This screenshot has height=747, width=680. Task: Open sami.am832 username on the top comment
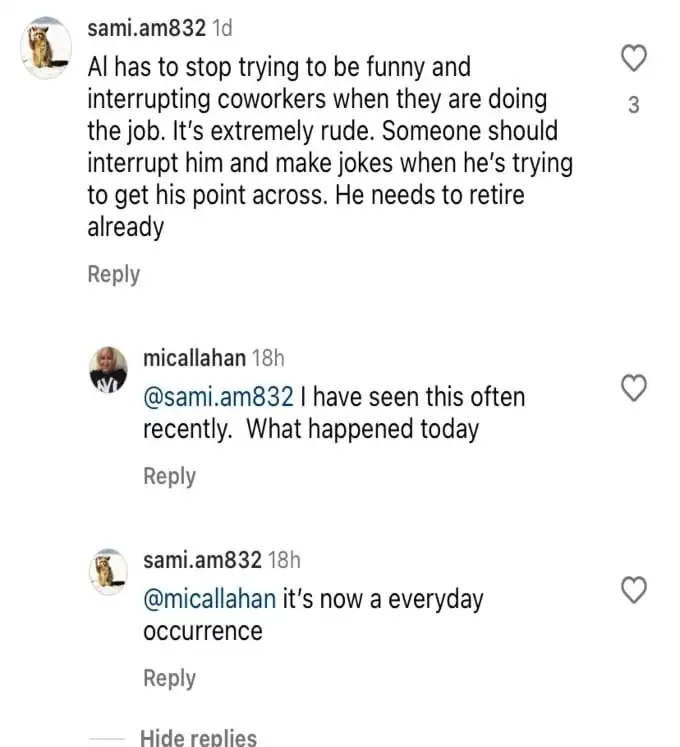146,29
